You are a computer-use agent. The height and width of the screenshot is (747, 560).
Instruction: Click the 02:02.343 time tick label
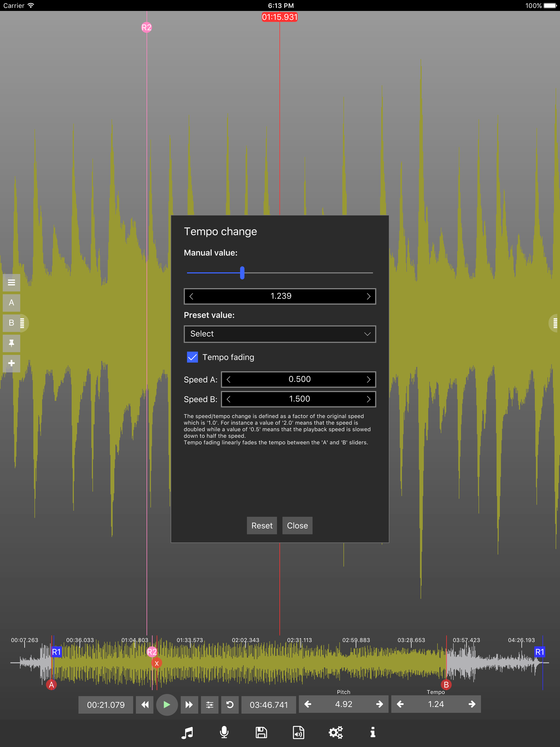tap(246, 640)
